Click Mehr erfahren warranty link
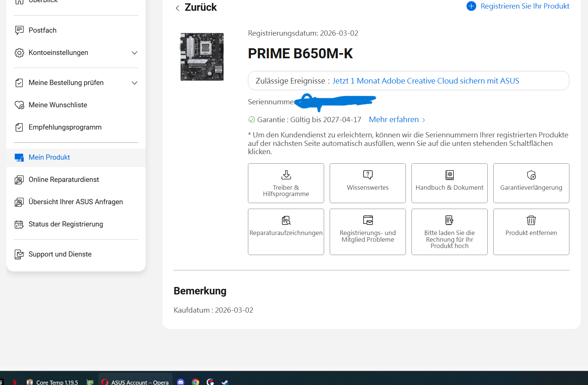This screenshot has width=588, height=385. [x=394, y=120]
